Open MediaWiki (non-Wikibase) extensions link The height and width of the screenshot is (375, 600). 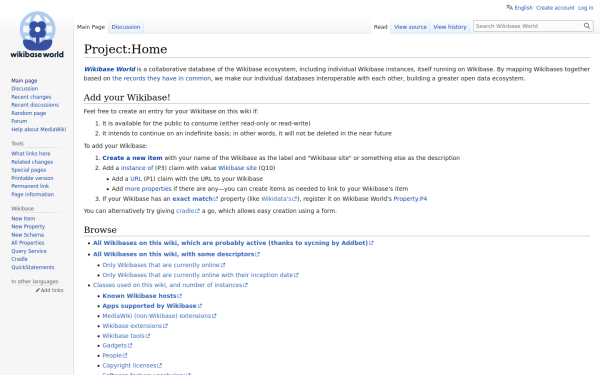pyautogui.click(x=159, y=316)
